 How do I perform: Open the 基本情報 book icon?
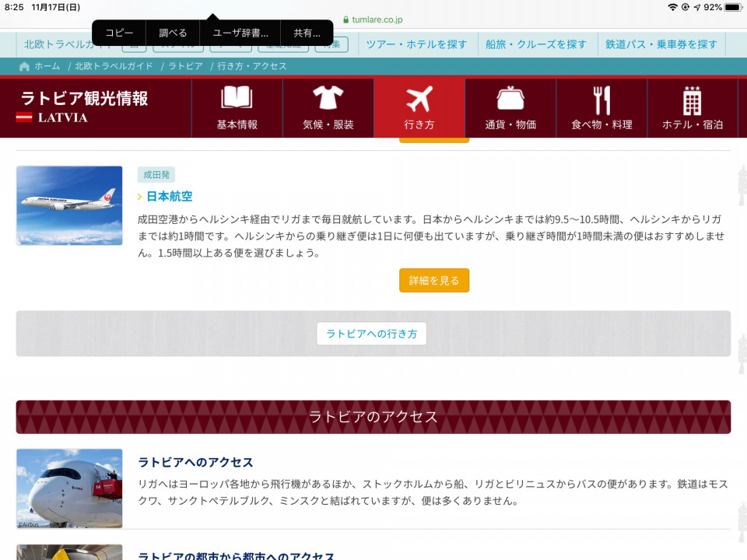click(237, 100)
